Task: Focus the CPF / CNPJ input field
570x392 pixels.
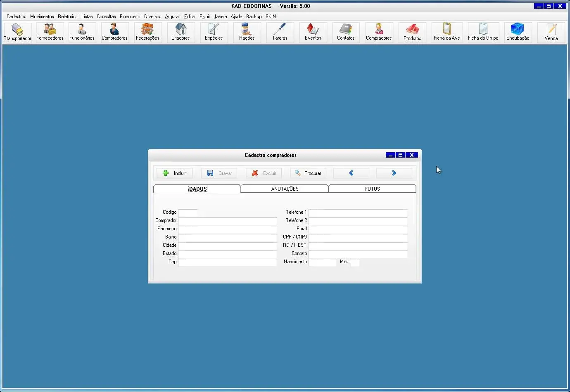Action: coord(358,237)
